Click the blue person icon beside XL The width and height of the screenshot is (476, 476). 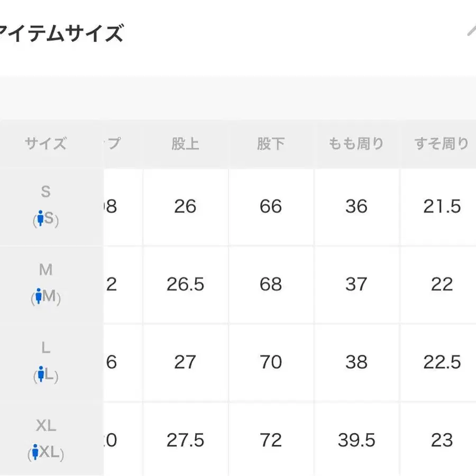click(x=35, y=453)
